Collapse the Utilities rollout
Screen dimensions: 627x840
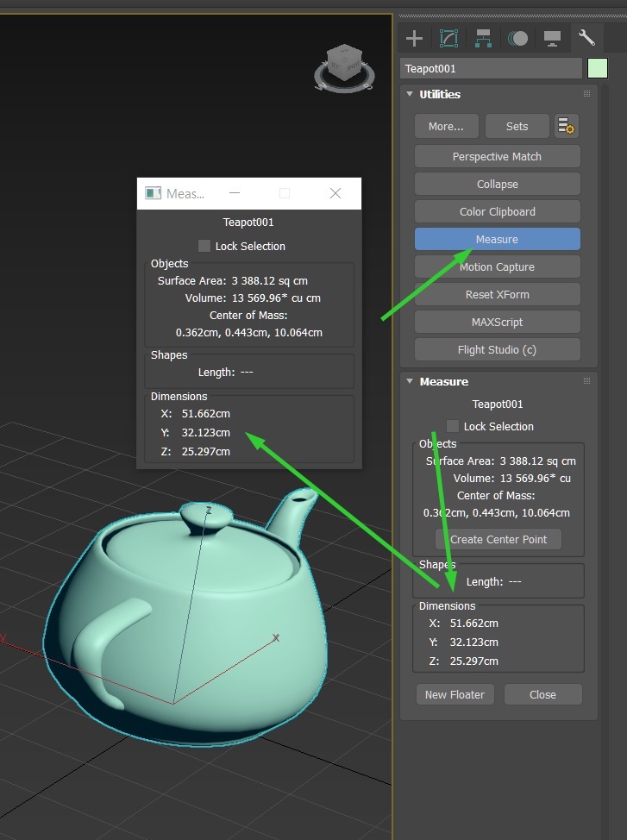tap(410, 94)
